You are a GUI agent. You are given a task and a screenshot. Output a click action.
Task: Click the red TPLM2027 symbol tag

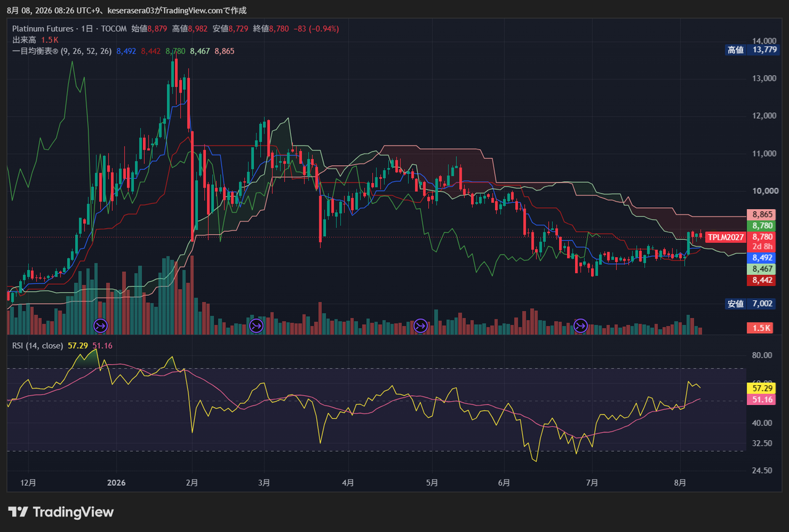[726, 237]
